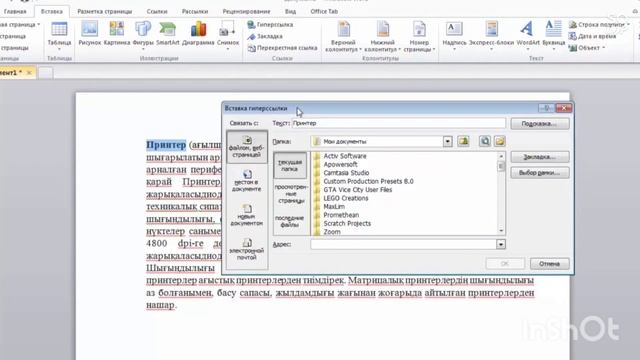The width and height of the screenshot is (640, 360).
Task: Click the Подсказка button
Action: [540, 124]
